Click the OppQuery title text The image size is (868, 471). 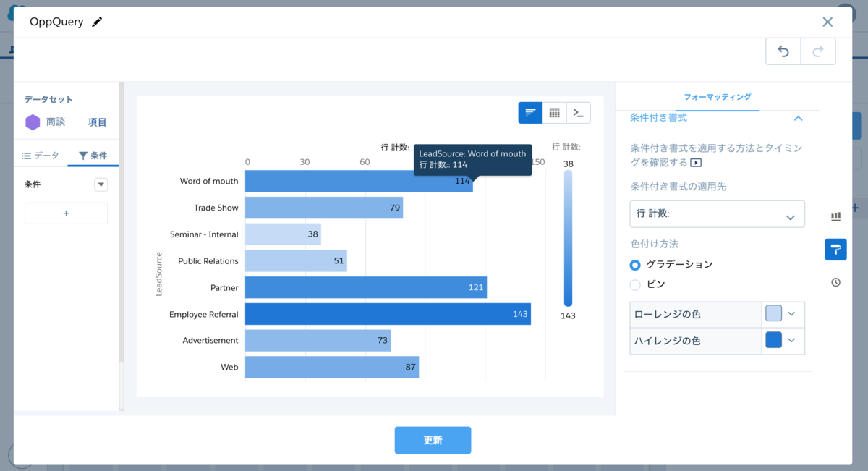(56, 22)
